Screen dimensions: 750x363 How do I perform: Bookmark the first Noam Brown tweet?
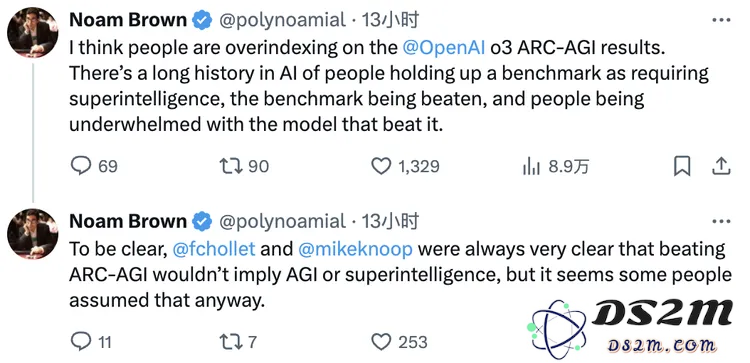682,166
